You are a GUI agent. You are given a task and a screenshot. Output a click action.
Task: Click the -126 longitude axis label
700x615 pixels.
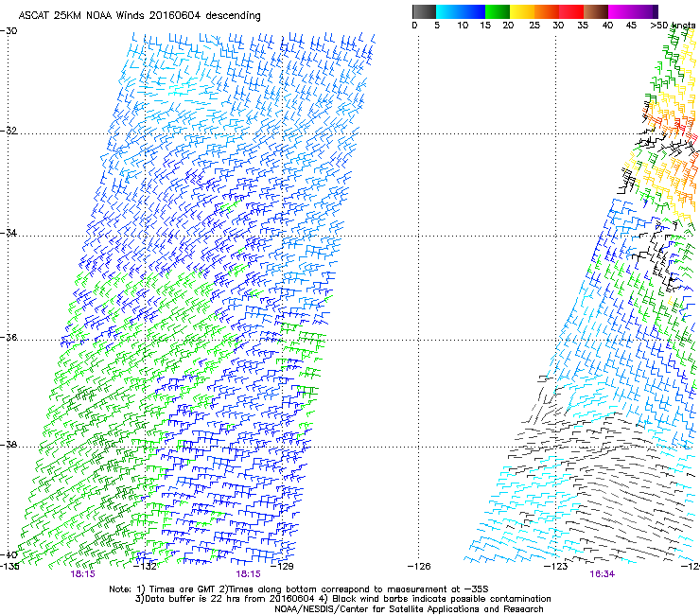click(419, 567)
